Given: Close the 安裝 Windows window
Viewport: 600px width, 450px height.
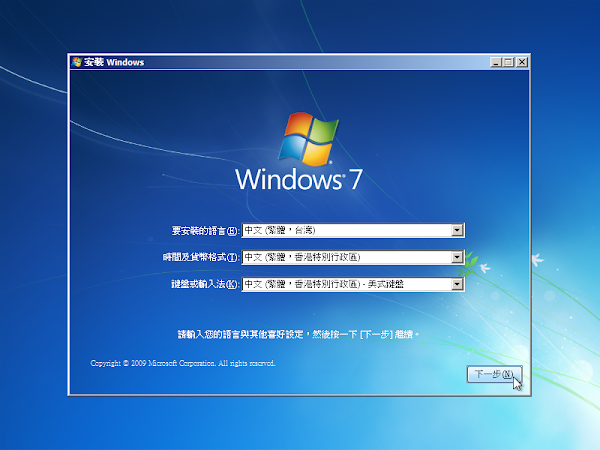Looking at the screenshot, I should (x=522, y=62).
